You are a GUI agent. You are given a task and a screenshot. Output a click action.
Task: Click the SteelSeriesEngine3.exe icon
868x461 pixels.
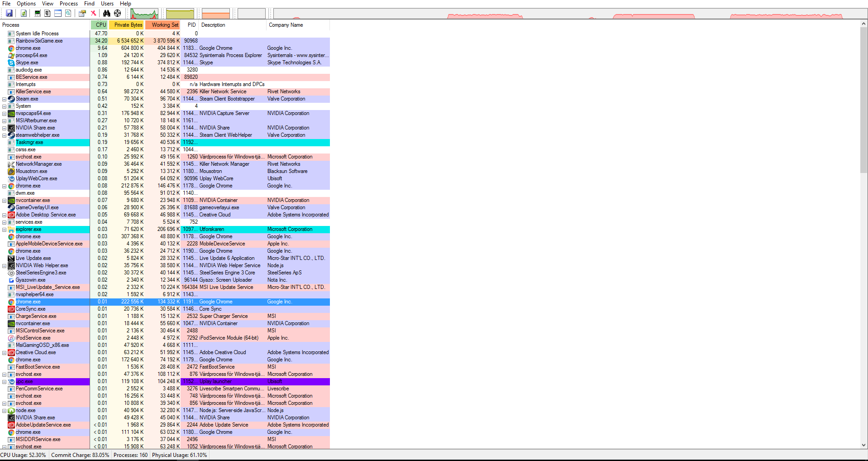[x=11, y=273]
